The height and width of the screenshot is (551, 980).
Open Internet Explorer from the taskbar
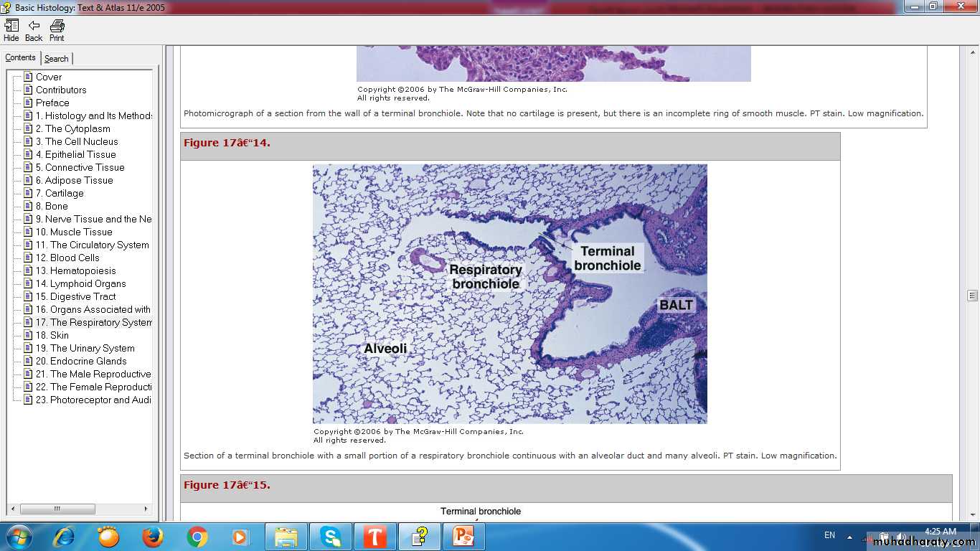[x=64, y=537]
